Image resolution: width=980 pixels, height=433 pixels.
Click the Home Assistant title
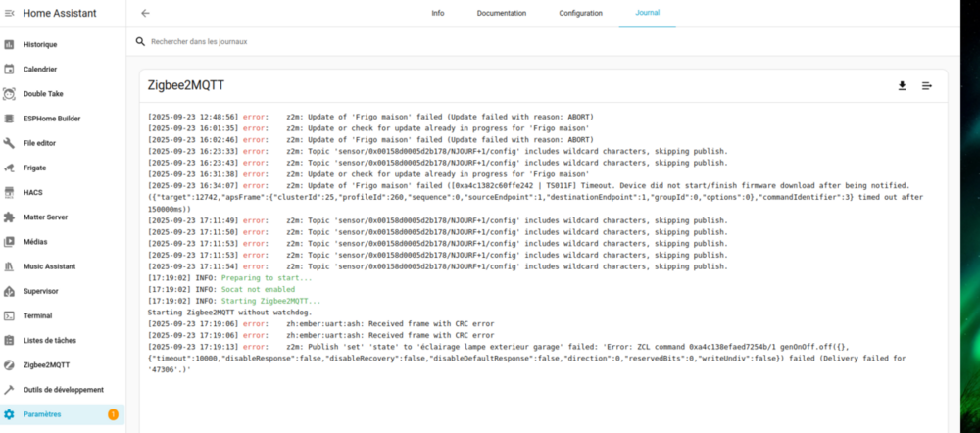pyautogui.click(x=60, y=13)
